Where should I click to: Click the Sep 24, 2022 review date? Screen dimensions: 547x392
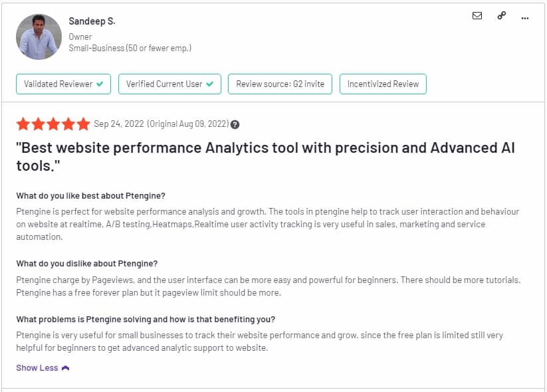point(118,124)
